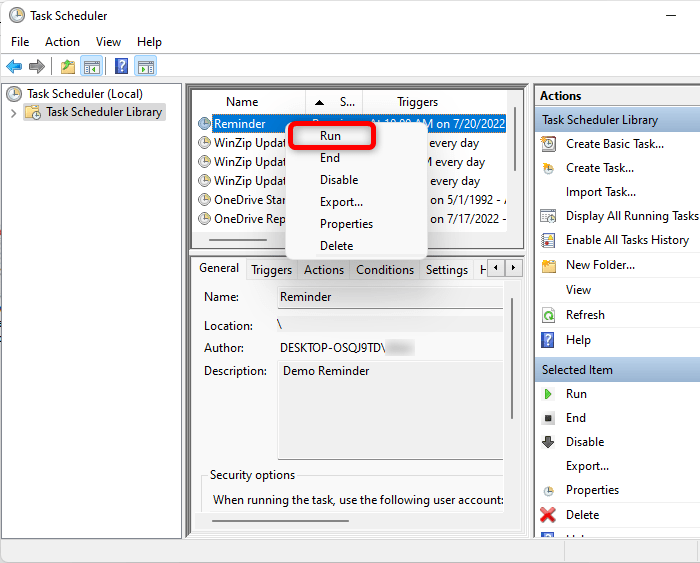Click the green Run play icon
Viewport: 700px width, 563px height.
point(548,394)
